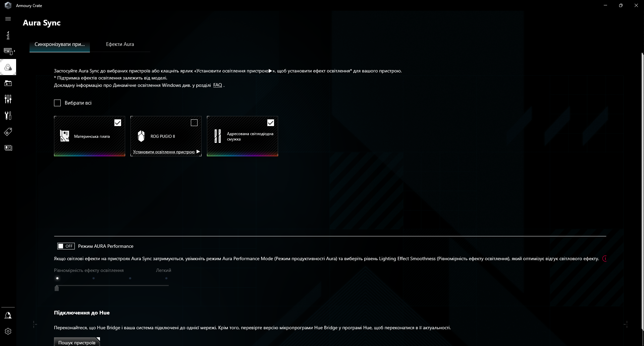The width and height of the screenshot is (644, 346).
Task: Open the hamburger navigation menu
Action: pos(8,19)
